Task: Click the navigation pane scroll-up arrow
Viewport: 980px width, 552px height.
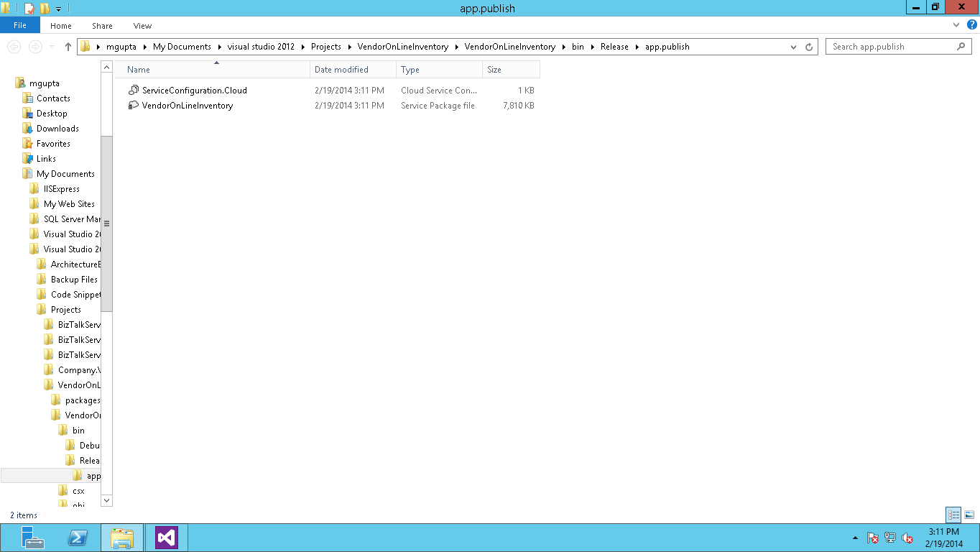Action: coord(106,68)
